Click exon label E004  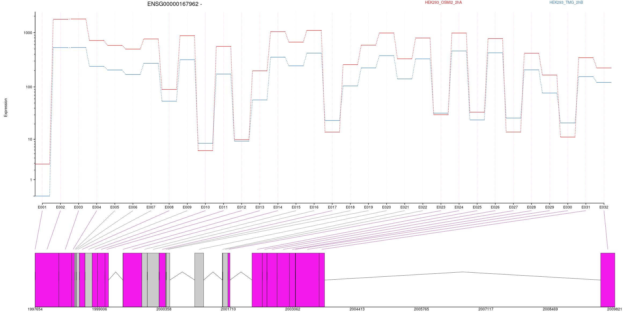(97, 207)
